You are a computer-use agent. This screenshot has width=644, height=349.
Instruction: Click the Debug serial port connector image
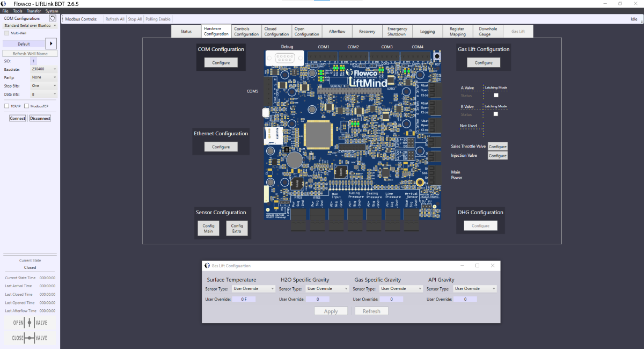point(284,57)
